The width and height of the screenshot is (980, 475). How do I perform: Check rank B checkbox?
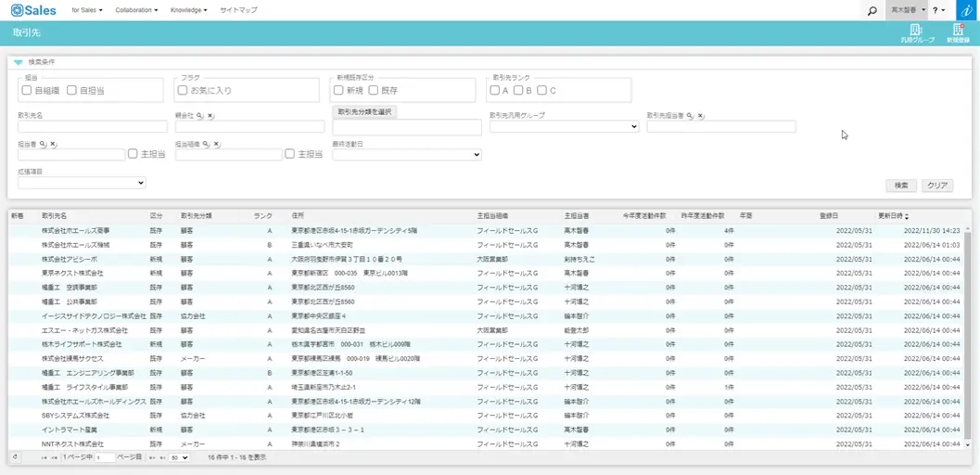tap(518, 90)
